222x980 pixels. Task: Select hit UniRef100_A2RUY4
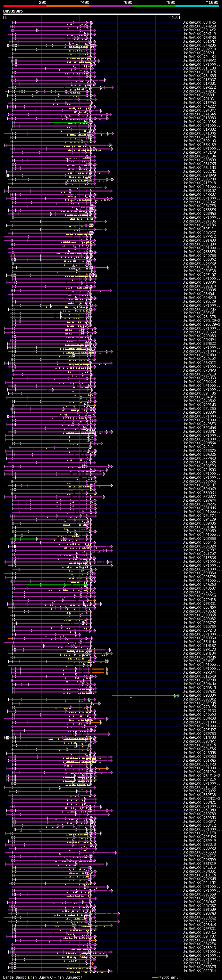click(x=199, y=672)
